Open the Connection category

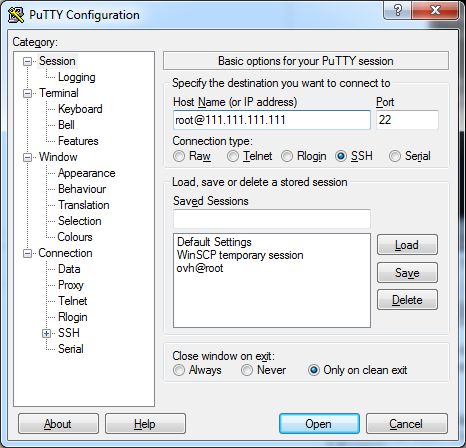[65, 253]
